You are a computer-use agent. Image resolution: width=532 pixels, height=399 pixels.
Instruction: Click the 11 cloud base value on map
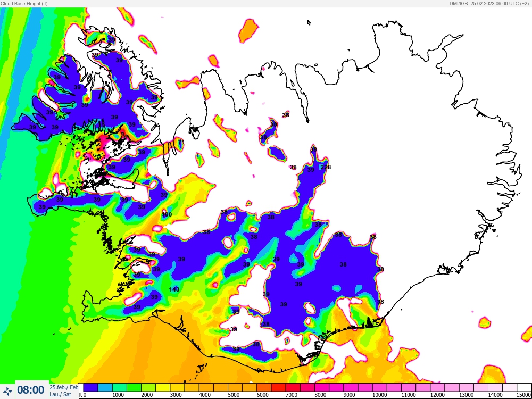(181, 142)
